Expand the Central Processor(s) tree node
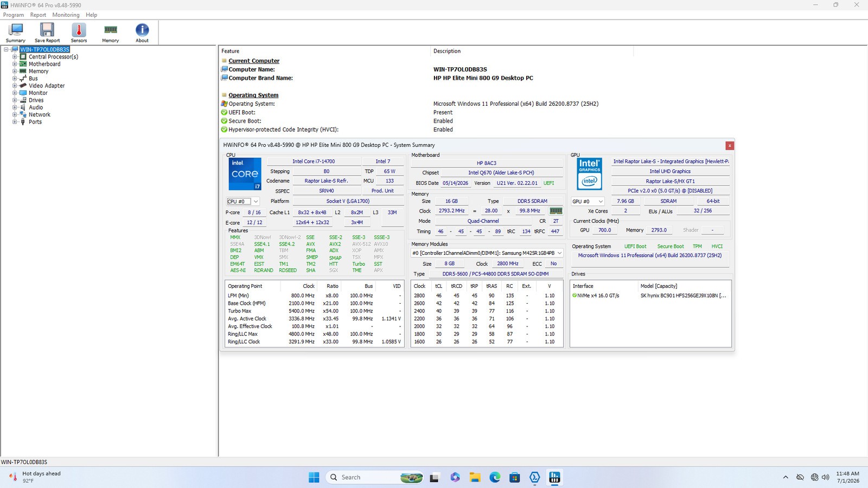Screen dimensions: 868x488 (x=15, y=56)
